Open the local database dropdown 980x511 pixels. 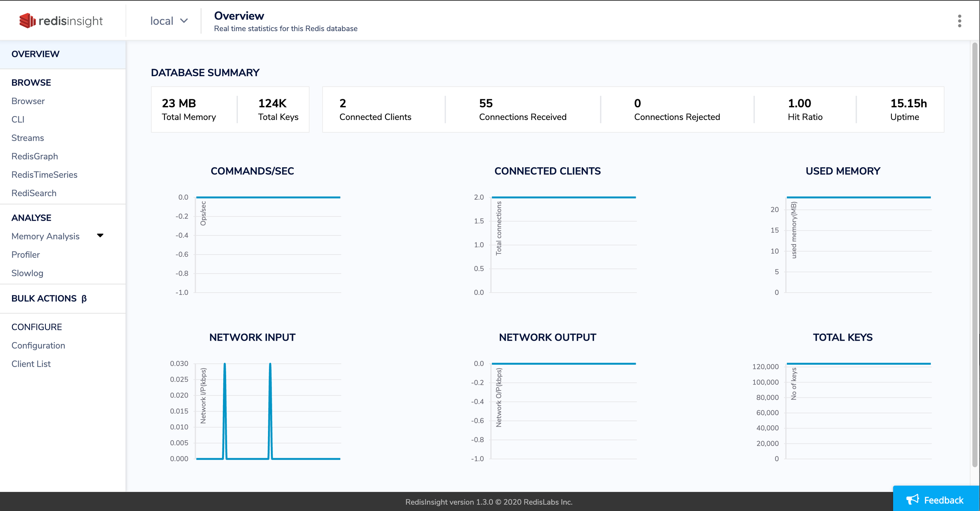169,21
